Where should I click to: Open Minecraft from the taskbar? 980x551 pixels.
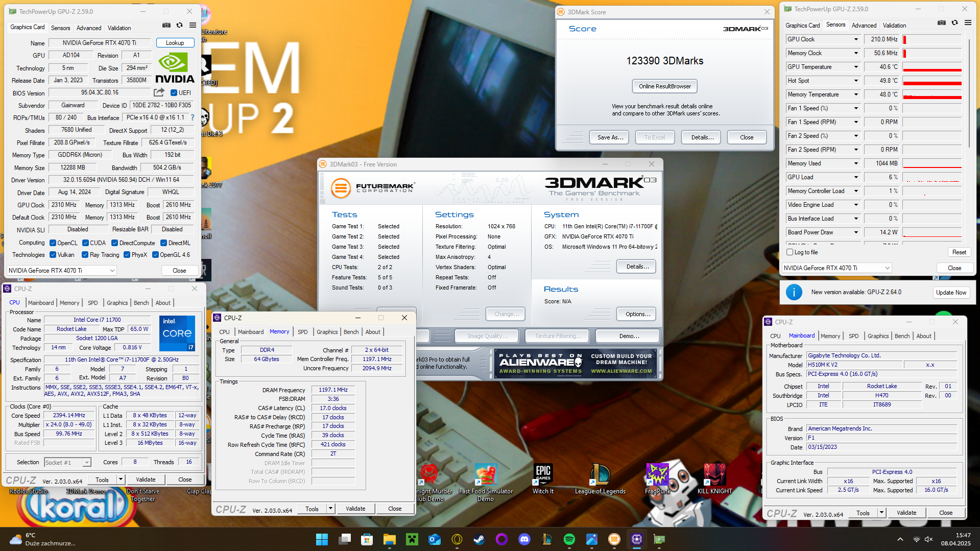(x=412, y=539)
